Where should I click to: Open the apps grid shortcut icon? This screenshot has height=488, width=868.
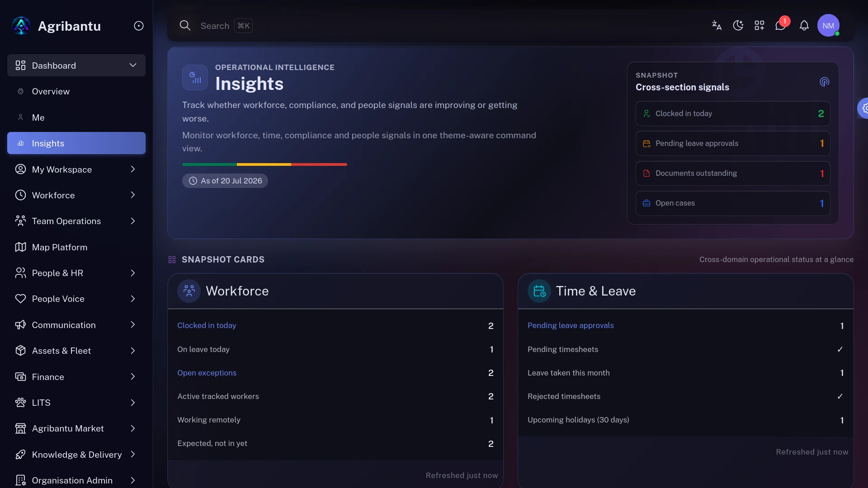[759, 25]
